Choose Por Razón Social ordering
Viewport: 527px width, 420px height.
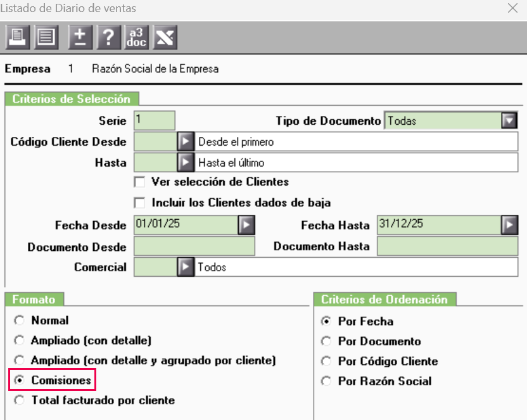[x=326, y=381]
